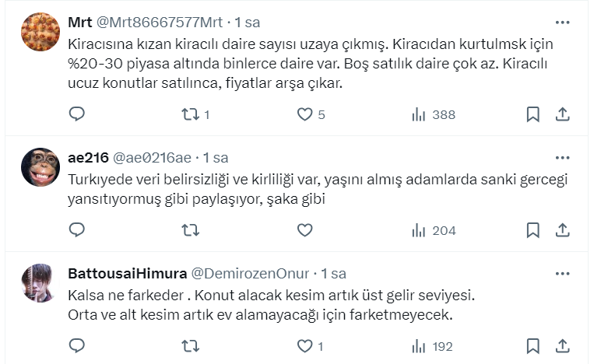Retweet ae216's post
The height and width of the screenshot is (364, 594).
click(191, 230)
